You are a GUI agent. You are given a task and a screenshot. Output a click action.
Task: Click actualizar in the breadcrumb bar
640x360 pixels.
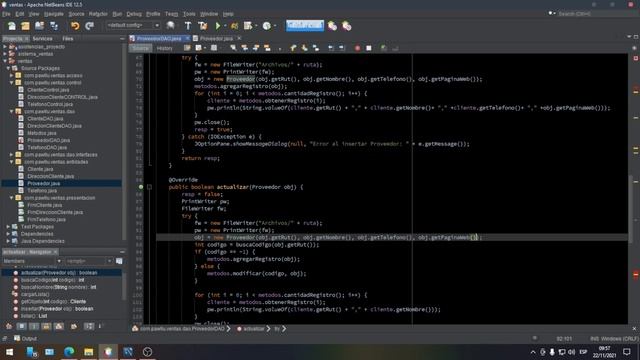253,329
